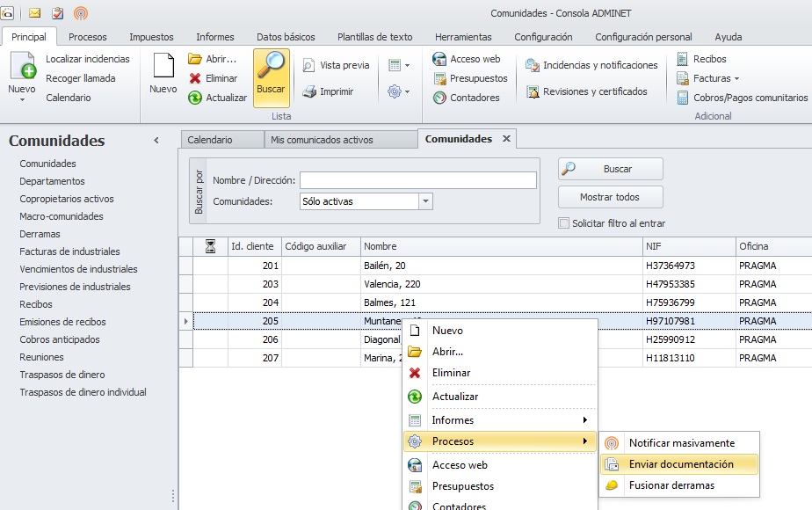Viewport: 812px width, 510px height.
Task: Click the large Buscar magnifier icon in the ribbon
Action: (271, 69)
